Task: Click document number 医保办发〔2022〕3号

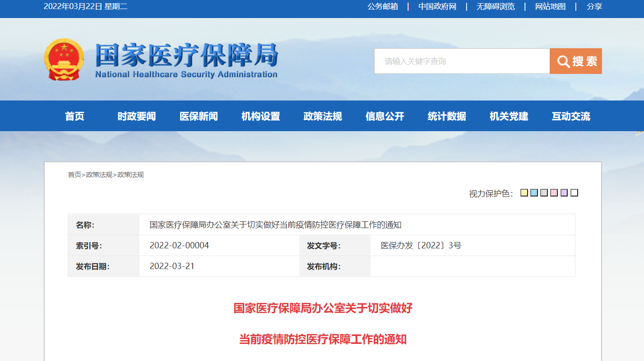Action: [421, 246]
